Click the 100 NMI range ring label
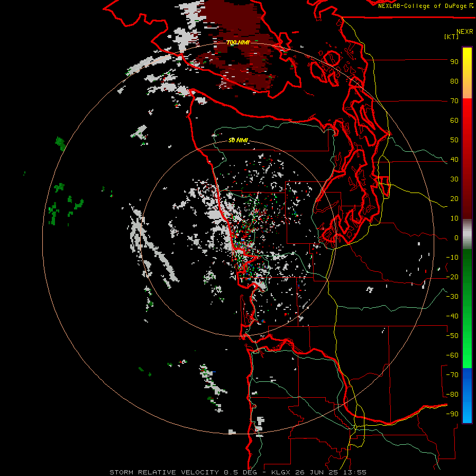This screenshot has height=476, width=476. (238, 42)
